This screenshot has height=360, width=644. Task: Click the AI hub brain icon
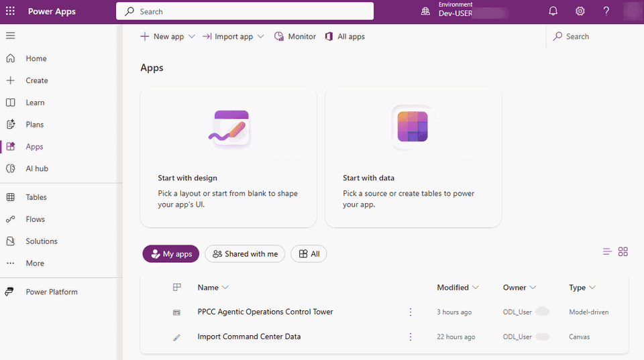coord(10,169)
